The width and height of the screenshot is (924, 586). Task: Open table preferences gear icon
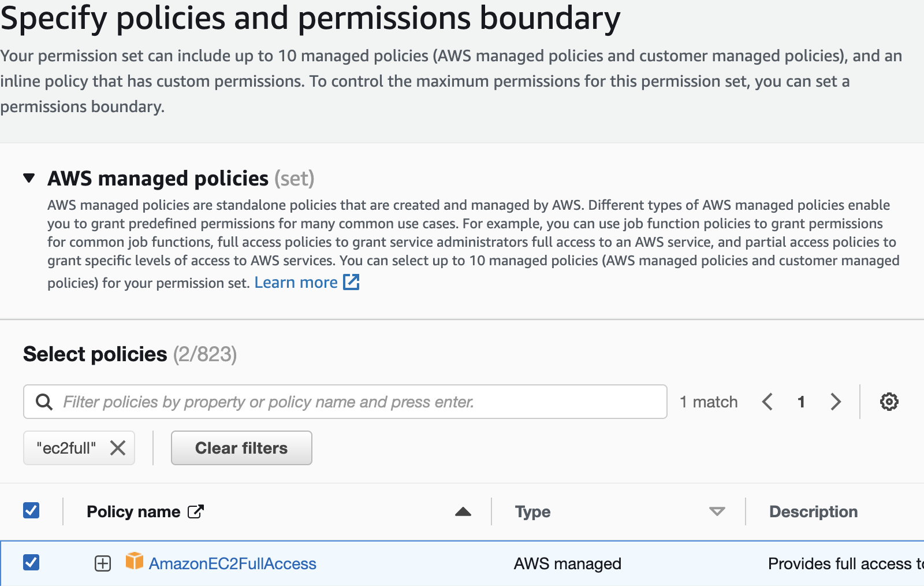coord(889,402)
